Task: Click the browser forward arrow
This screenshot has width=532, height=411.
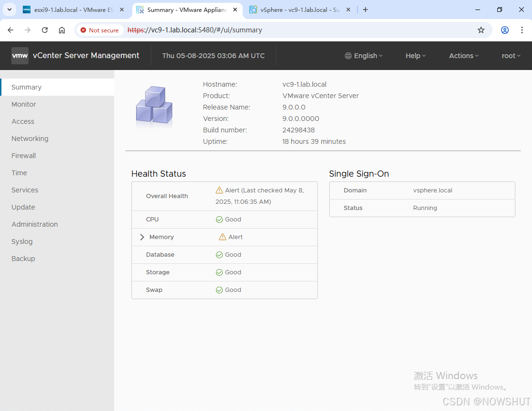Action: (x=28, y=30)
